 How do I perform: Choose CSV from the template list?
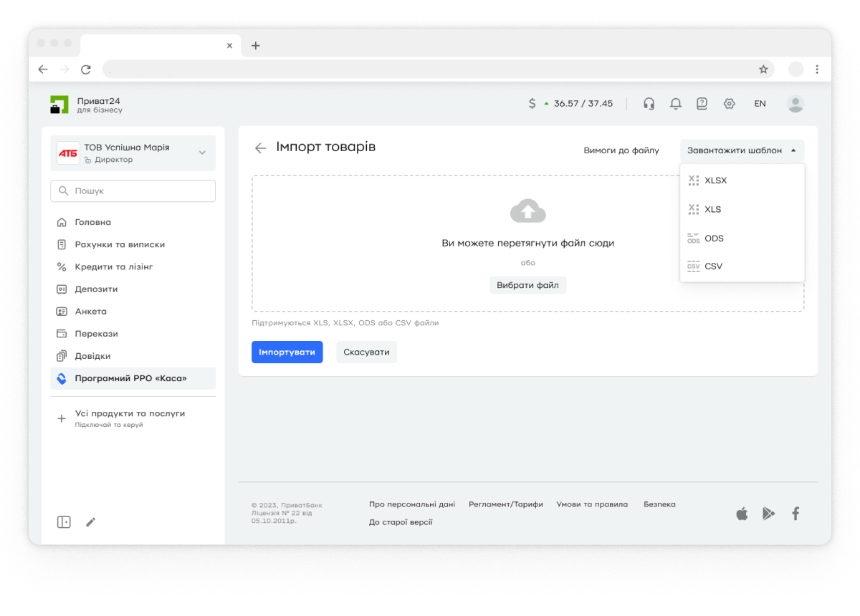point(713,266)
